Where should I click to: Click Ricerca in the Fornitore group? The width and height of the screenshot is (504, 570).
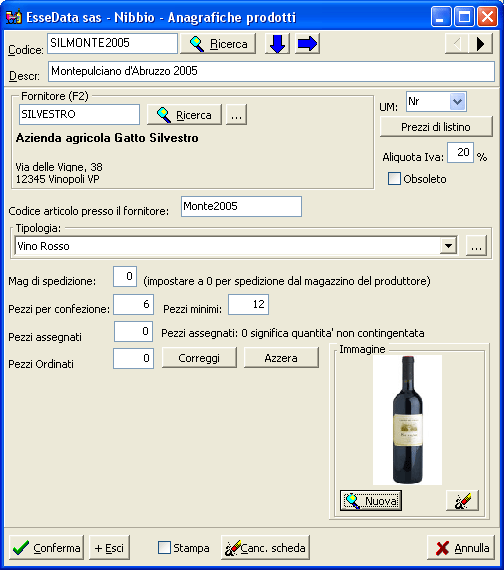184,115
